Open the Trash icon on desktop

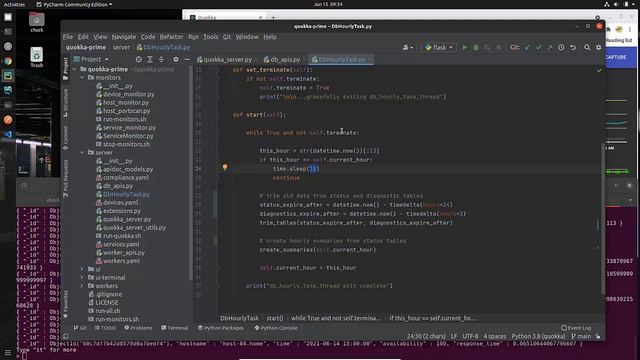[x=36, y=57]
